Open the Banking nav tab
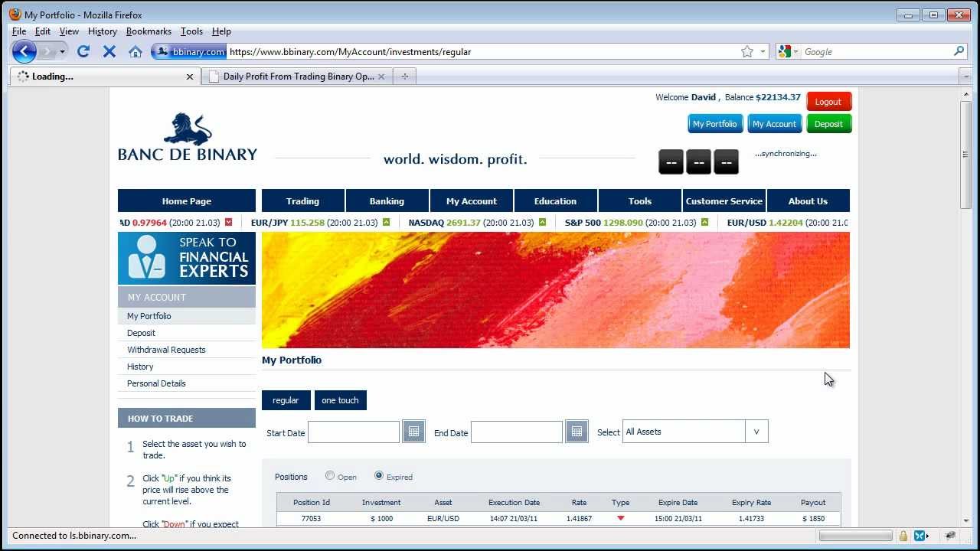Screen dimensions: 980x551 pos(387,201)
